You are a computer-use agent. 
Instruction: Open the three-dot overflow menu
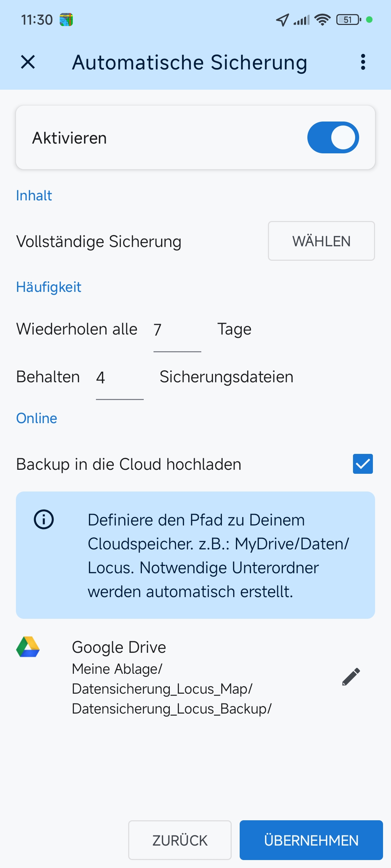363,62
